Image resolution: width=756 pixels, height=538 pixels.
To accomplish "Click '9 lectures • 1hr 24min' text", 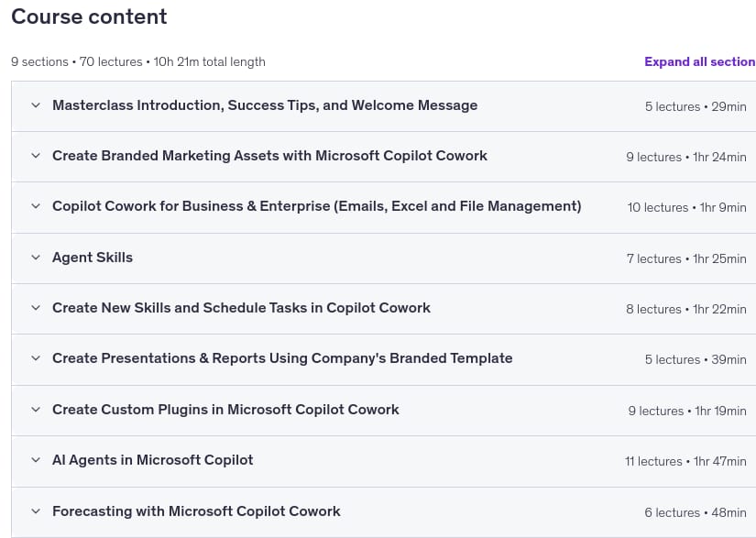I will pyautogui.click(x=686, y=157).
